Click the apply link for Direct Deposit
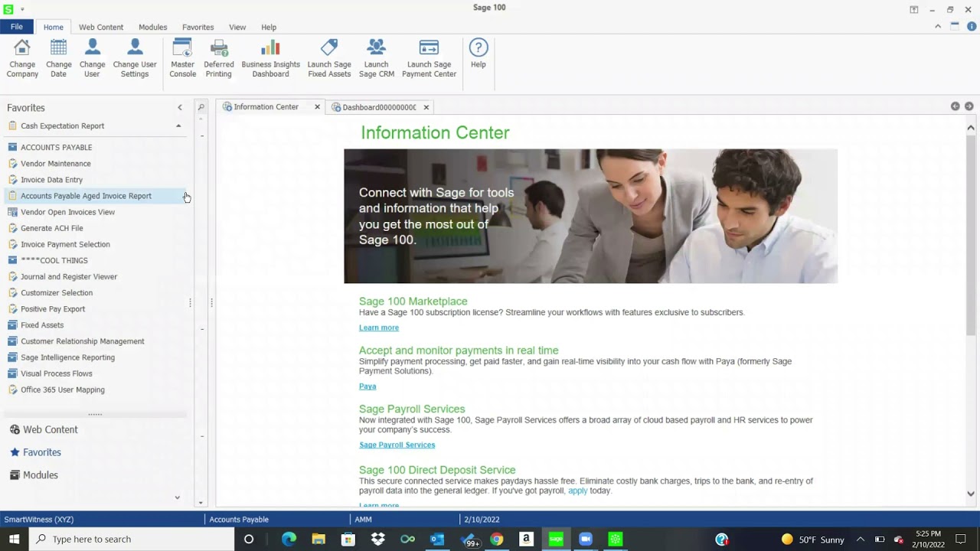 577,491
